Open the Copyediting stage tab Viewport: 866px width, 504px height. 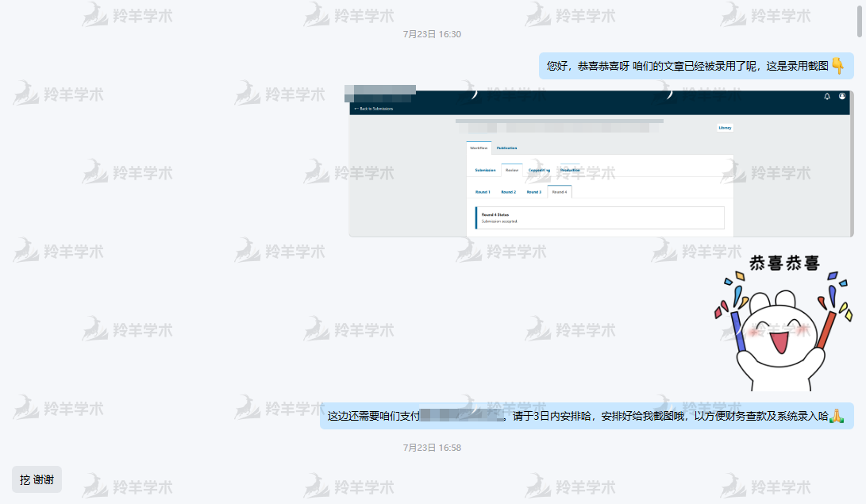click(539, 170)
